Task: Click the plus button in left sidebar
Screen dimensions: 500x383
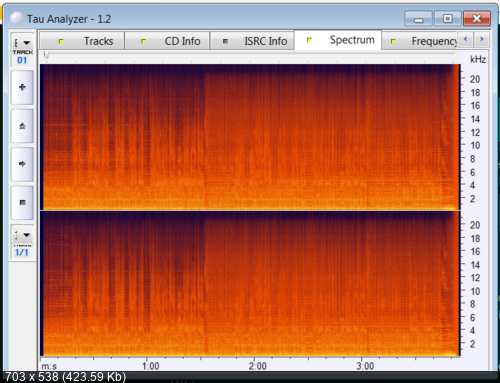Action: [22, 87]
